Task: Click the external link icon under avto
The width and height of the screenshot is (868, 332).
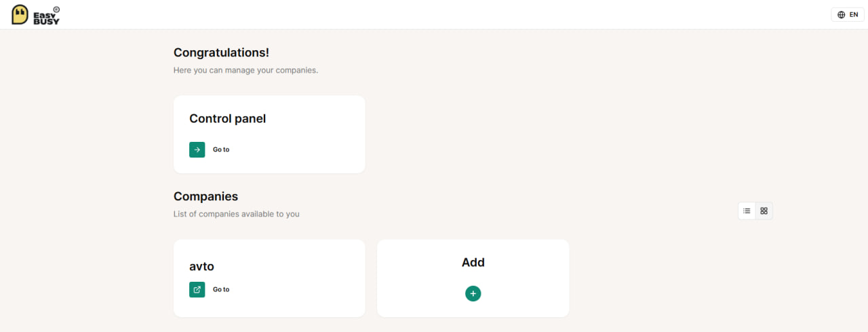Action: [197, 289]
